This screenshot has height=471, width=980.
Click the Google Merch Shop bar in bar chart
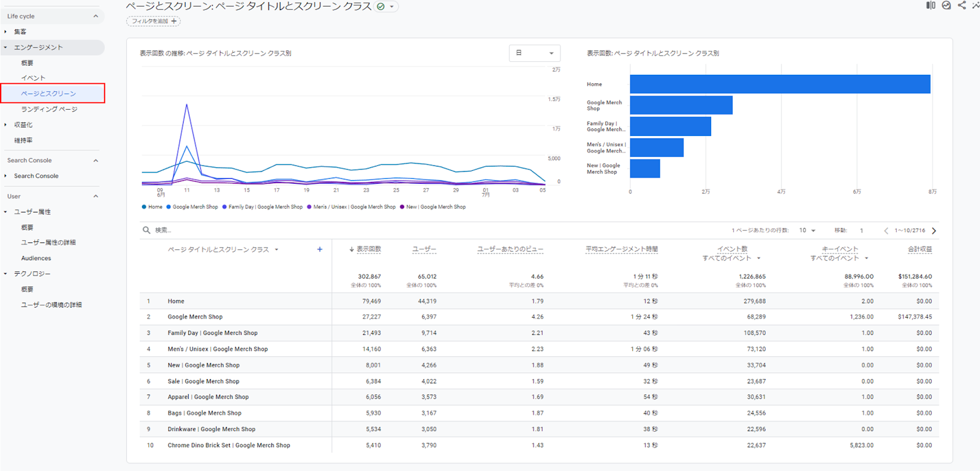click(681, 105)
